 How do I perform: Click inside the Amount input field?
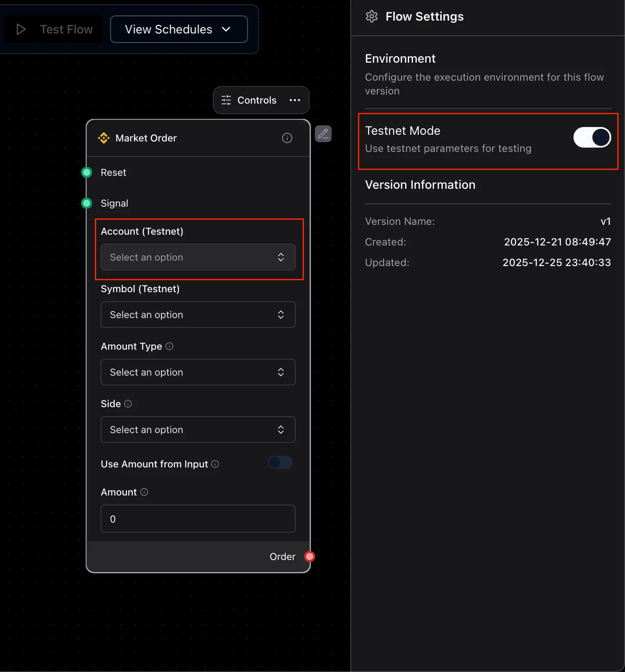[x=198, y=519]
